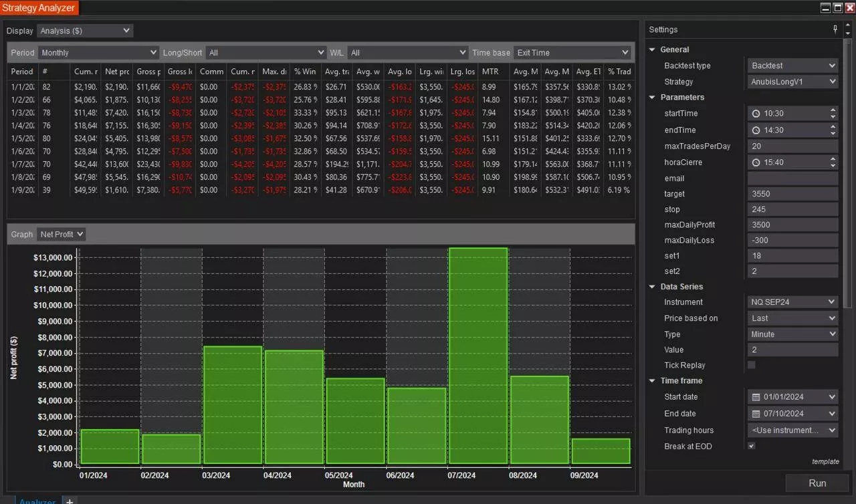Uncheck the Break at EOD checkbox
This screenshot has width=856, height=504.
[x=752, y=446]
